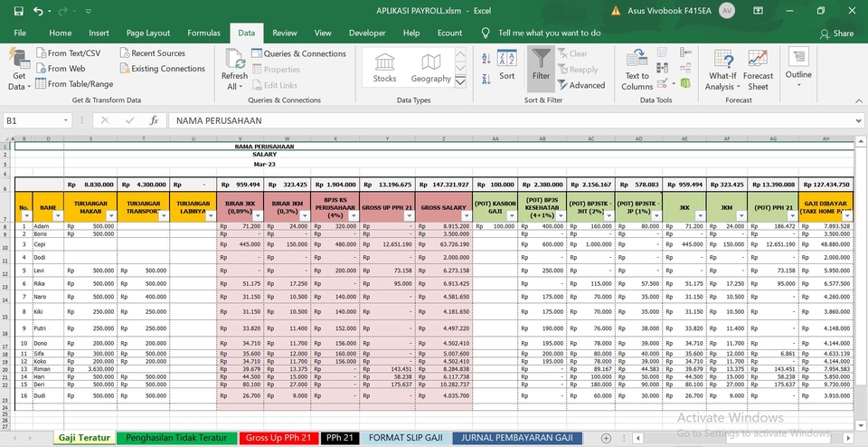Import data From Web

tap(61, 69)
